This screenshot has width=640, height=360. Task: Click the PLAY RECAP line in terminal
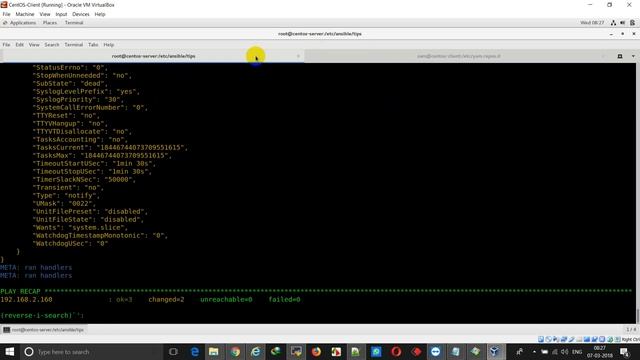pyautogui.click(x=316, y=291)
